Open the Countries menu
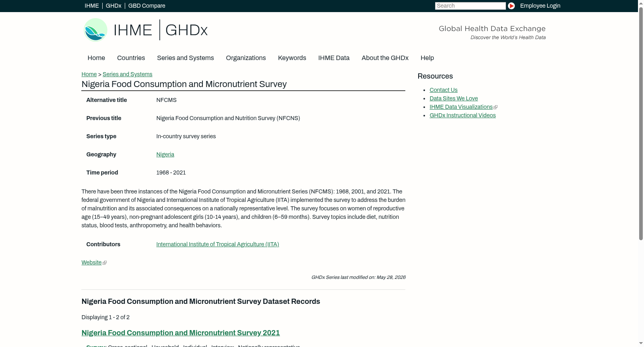 point(131,58)
